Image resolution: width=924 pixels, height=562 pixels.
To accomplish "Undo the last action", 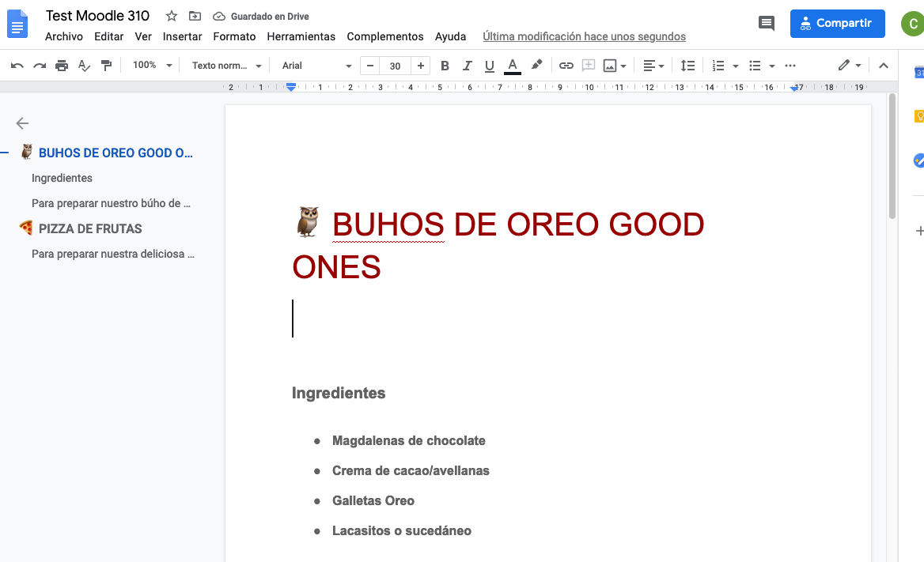I will click(x=17, y=66).
